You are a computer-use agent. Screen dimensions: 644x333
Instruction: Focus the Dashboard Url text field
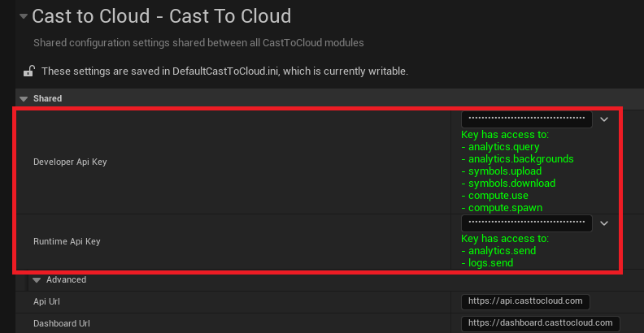click(x=540, y=323)
